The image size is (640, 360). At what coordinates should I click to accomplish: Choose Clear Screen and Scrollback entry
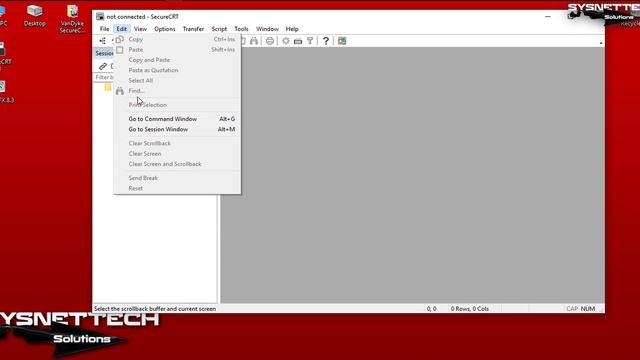pos(177,164)
